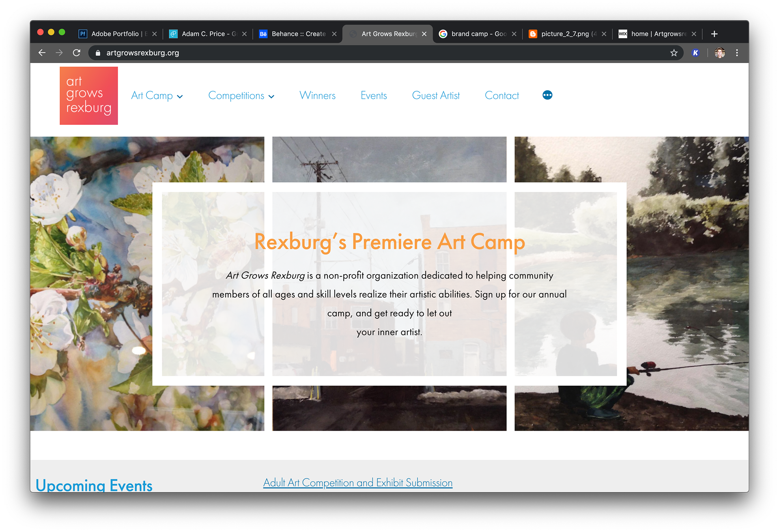Viewport: 779px width, 532px height.
Task: Open a new tab with plus icon
Action: 714,34
